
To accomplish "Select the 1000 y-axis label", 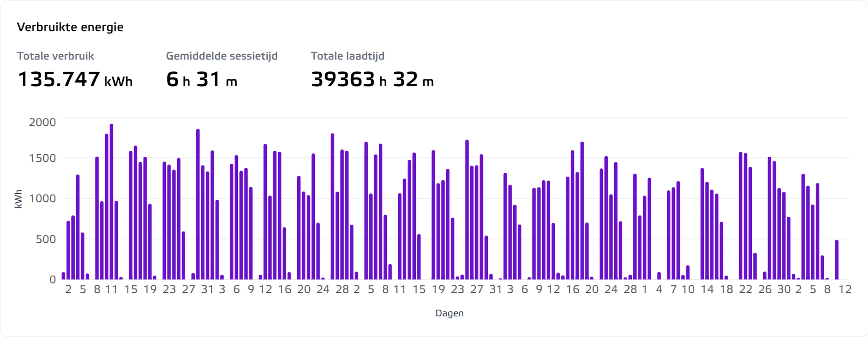I will click(x=42, y=198).
